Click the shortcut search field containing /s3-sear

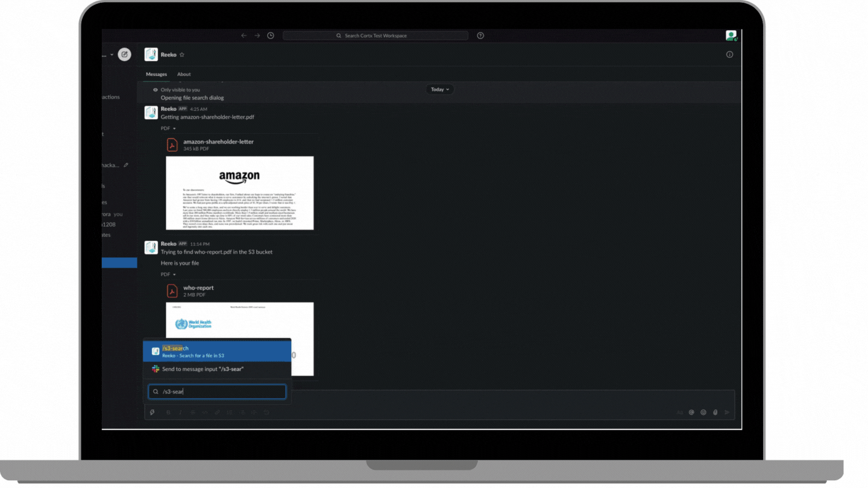pos(217,392)
